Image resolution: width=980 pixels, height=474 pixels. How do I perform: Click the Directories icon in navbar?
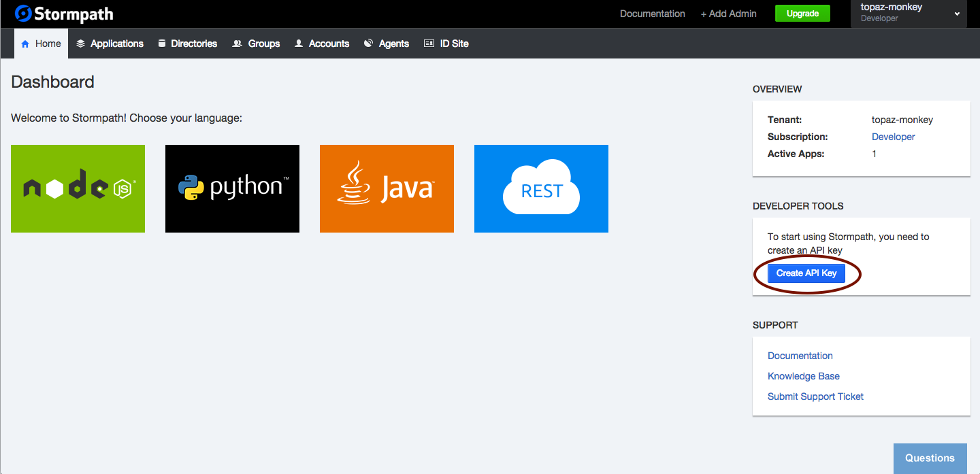pyautogui.click(x=162, y=44)
